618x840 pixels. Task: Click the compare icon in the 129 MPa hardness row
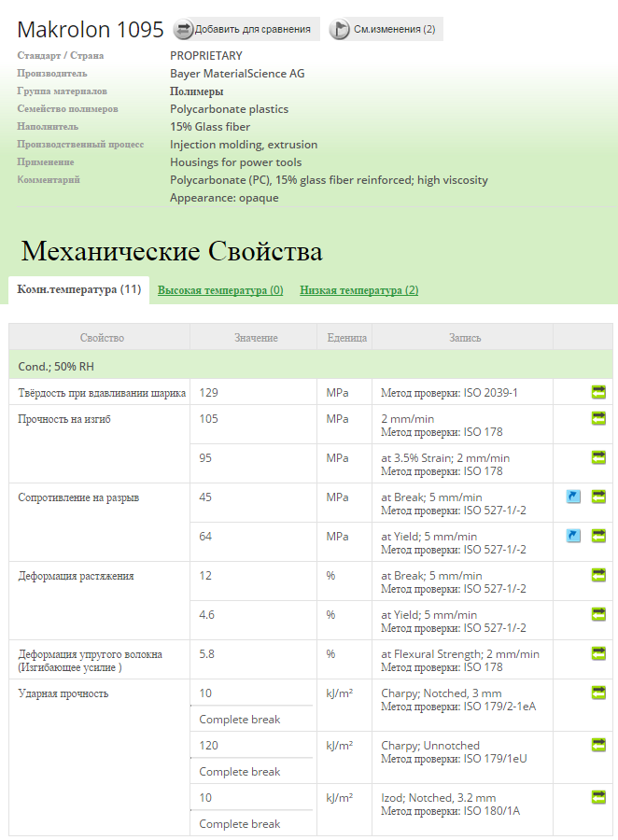(598, 392)
